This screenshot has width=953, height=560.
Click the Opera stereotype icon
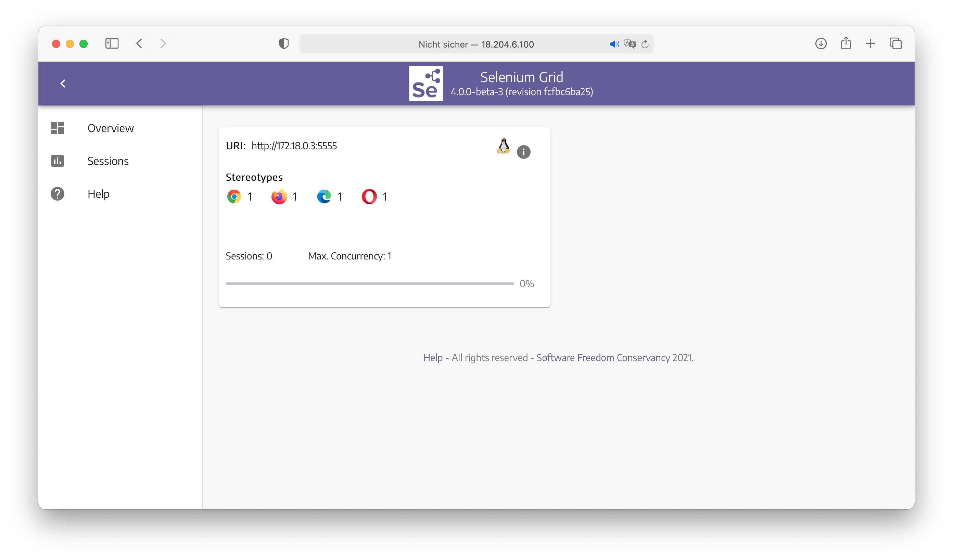(369, 196)
